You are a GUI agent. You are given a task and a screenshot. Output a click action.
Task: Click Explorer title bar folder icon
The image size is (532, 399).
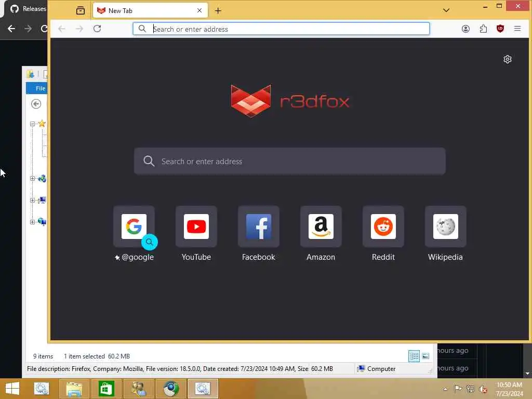[31, 74]
